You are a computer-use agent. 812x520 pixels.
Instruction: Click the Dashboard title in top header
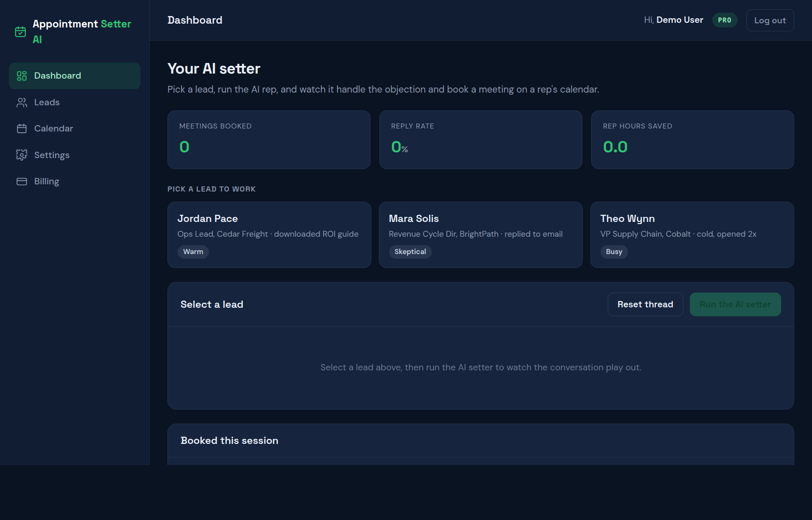[x=195, y=20]
